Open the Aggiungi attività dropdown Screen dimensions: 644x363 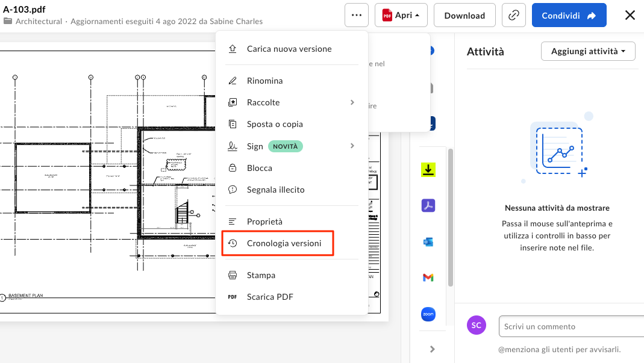point(587,51)
